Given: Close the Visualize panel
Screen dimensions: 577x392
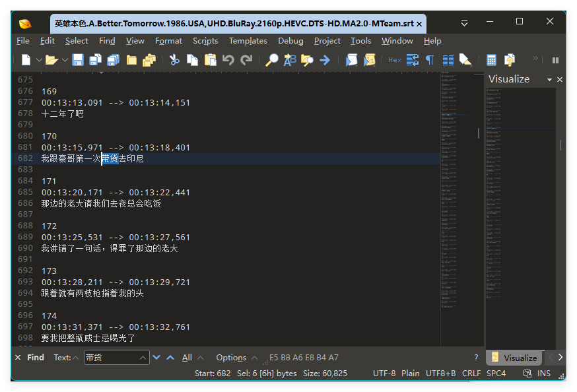Looking at the screenshot, I should point(560,79).
